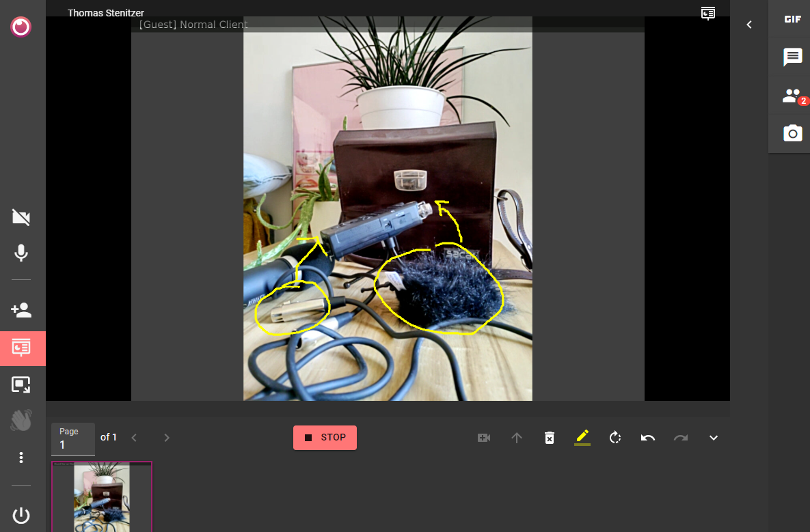Expand the toolbar options with down chevron

(714, 438)
